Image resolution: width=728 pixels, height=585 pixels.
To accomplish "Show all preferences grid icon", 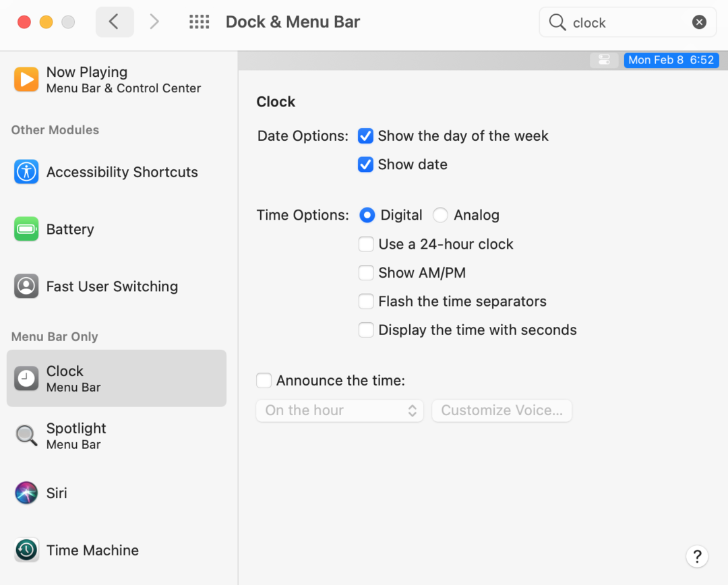I will click(x=199, y=22).
